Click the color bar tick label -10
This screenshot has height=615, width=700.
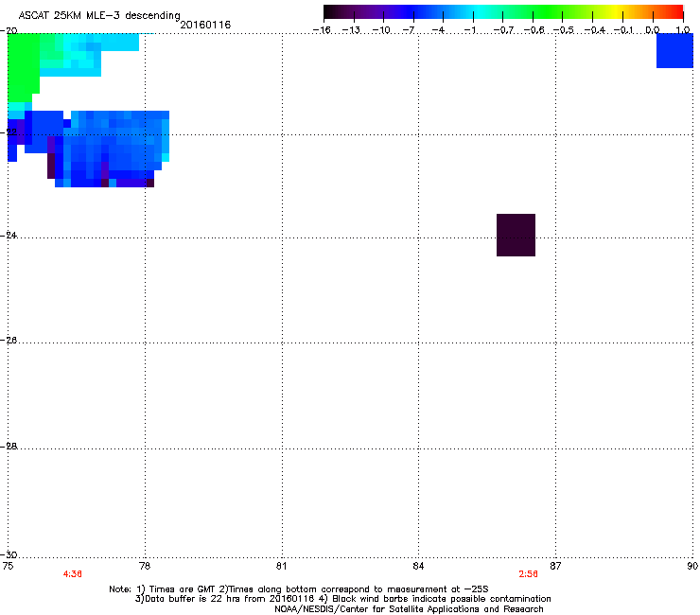(x=381, y=30)
